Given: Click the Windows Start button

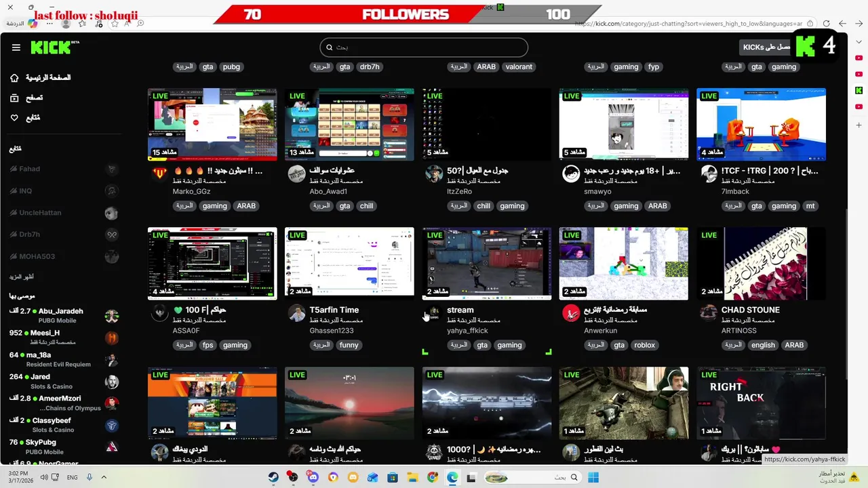Looking at the screenshot, I should pyautogui.click(x=593, y=477).
